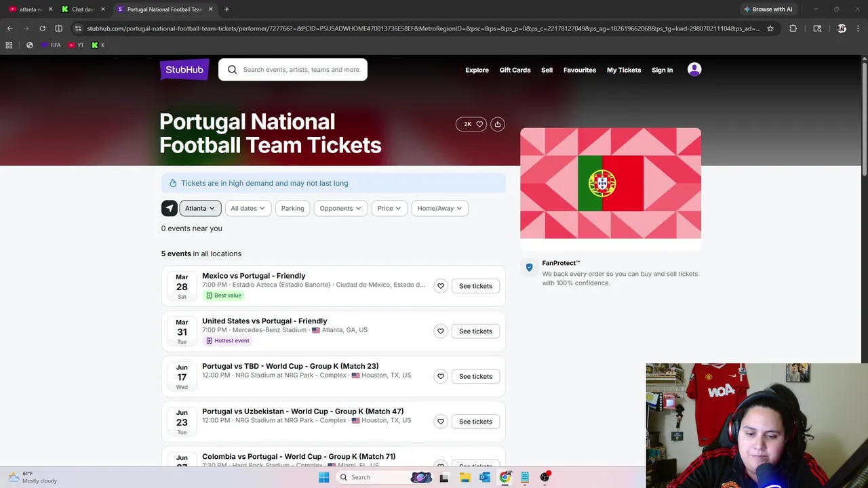Viewport: 868px width, 488px height.
Task: See tickets for Mexico vs Portugal
Action: point(475,286)
